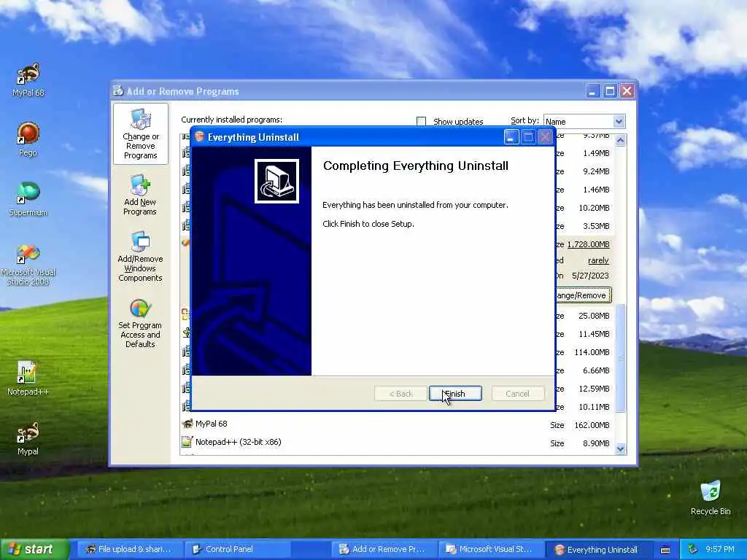Screen dimensions: 747x560
Task: Minimize the Everything Uninstall dialog
Action: (x=511, y=138)
